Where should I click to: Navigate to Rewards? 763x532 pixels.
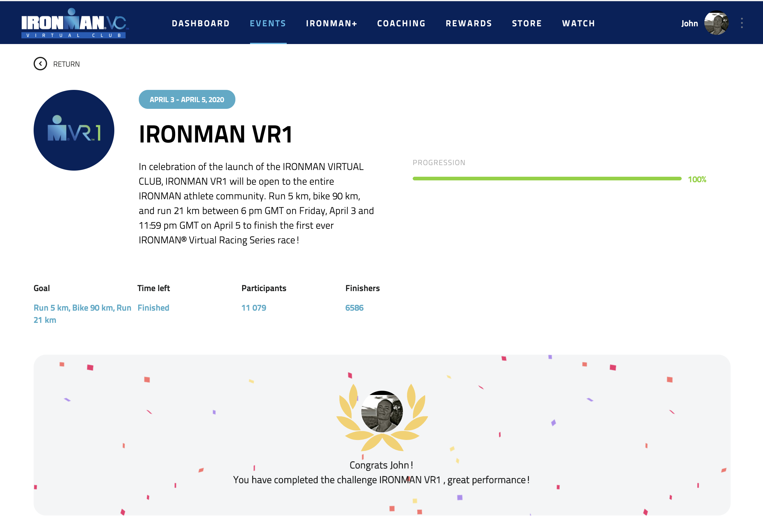pos(469,23)
